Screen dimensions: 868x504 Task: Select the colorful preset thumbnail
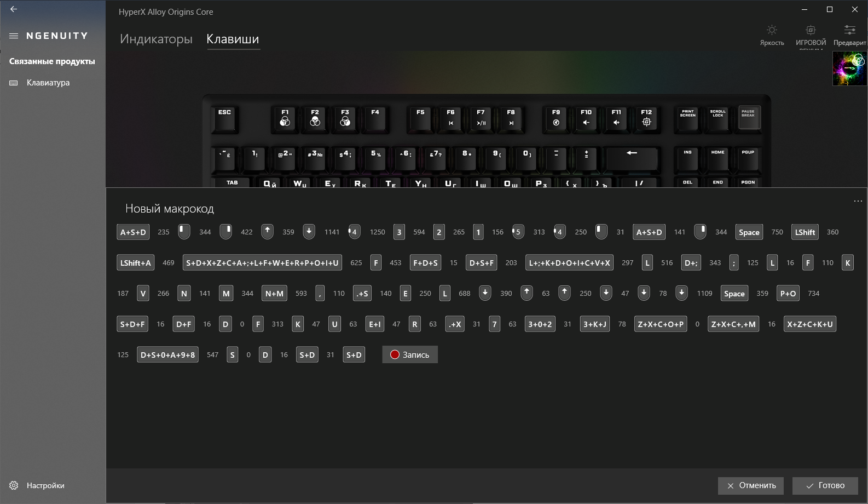(849, 68)
